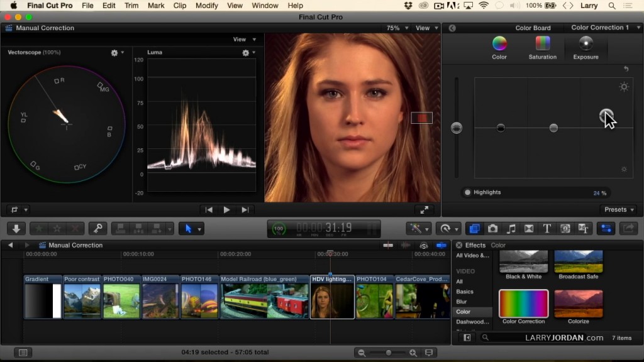Click the zoom out magnifier icon
Screen dimensions: 644x362
362,353
